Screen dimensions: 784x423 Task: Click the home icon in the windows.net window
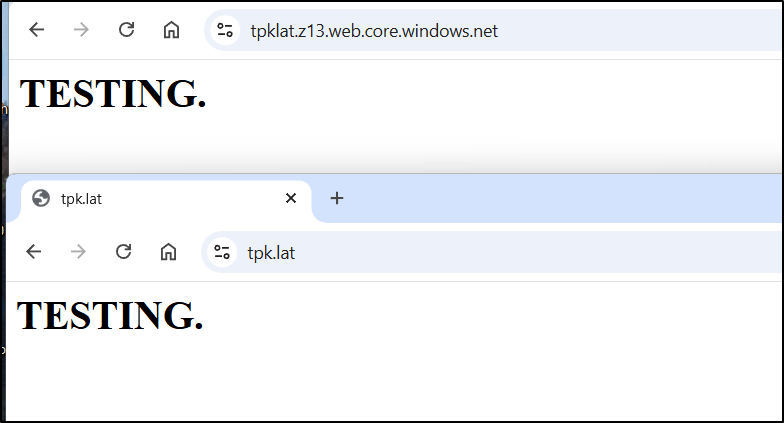pyautogui.click(x=171, y=30)
